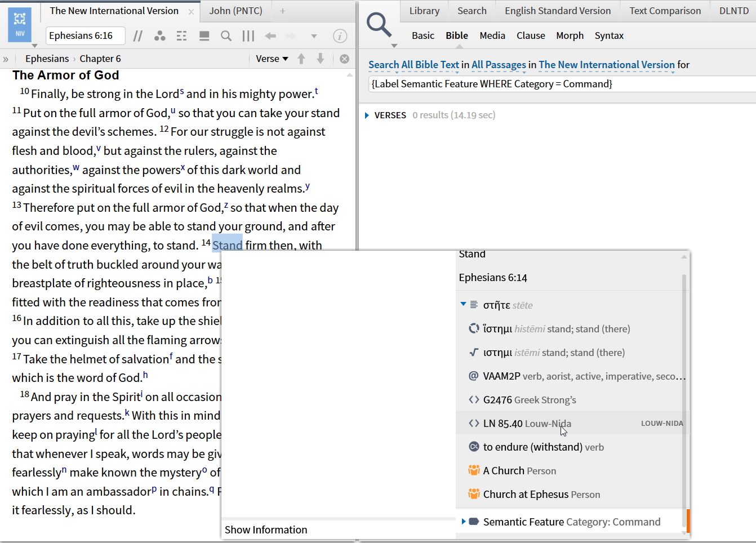756x543 pixels.
Task: Click the large Search magnifier icon
Action: tap(379, 25)
